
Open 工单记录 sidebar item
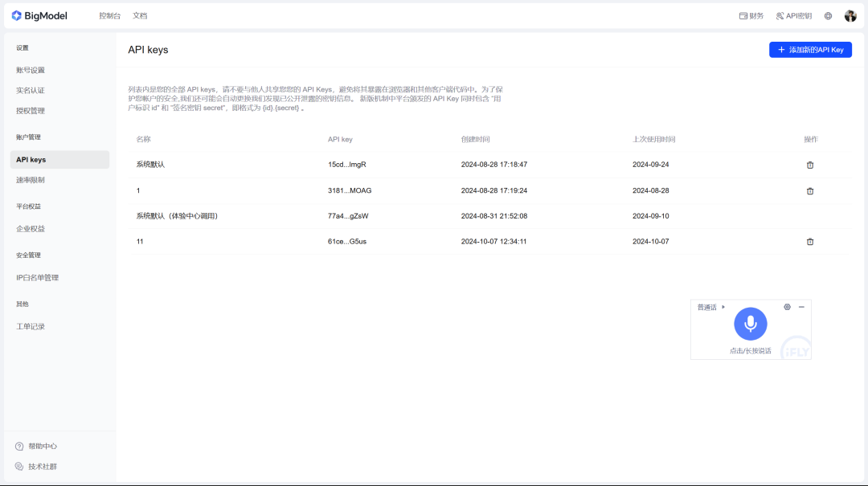point(31,327)
